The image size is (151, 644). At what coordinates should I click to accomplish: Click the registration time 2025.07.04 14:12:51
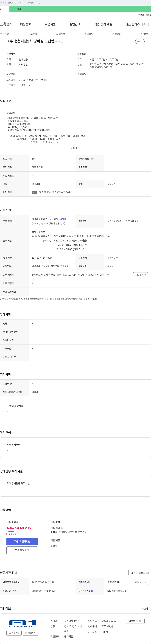(x=43, y=582)
